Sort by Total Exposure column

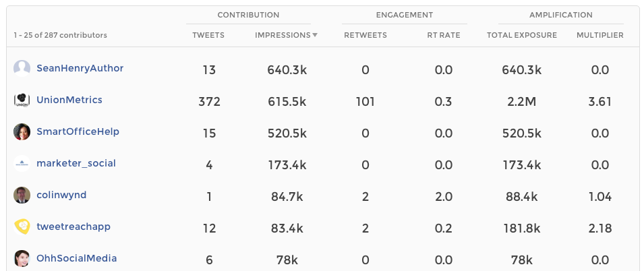521,35
